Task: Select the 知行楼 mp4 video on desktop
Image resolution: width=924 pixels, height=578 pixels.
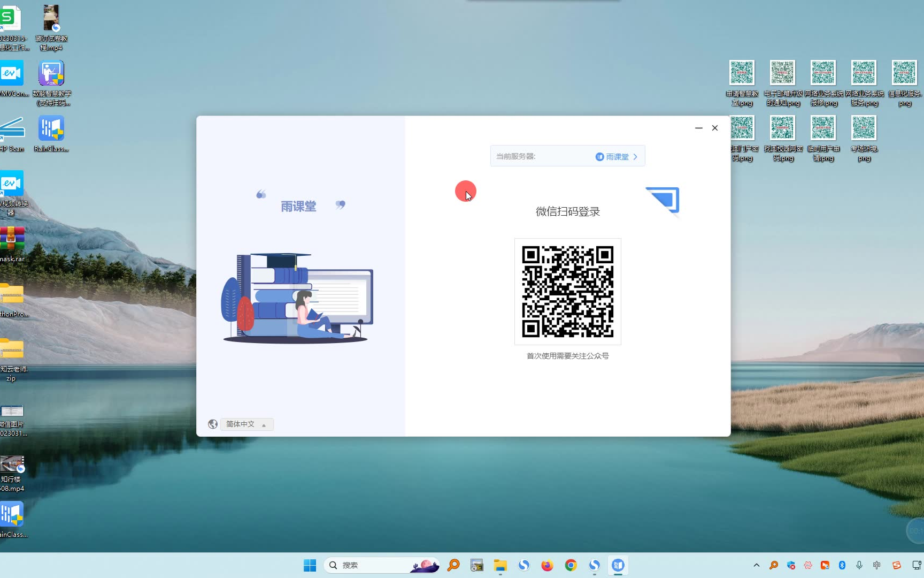Action: tap(12, 474)
